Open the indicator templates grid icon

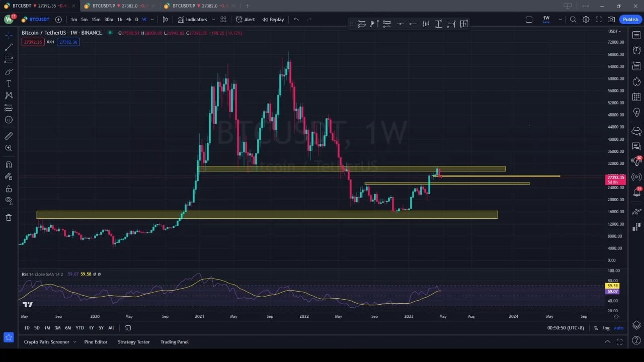(223, 20)
